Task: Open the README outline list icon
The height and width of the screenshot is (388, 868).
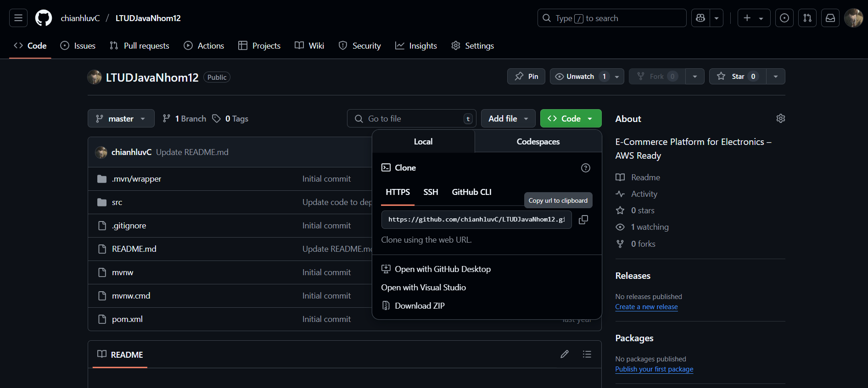Action: coord(587,354)
